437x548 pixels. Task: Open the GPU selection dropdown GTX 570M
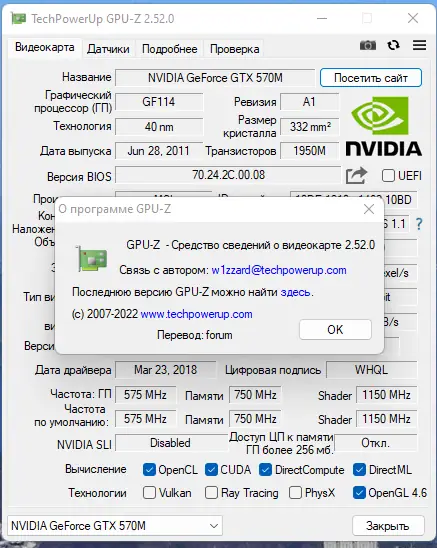115,525
